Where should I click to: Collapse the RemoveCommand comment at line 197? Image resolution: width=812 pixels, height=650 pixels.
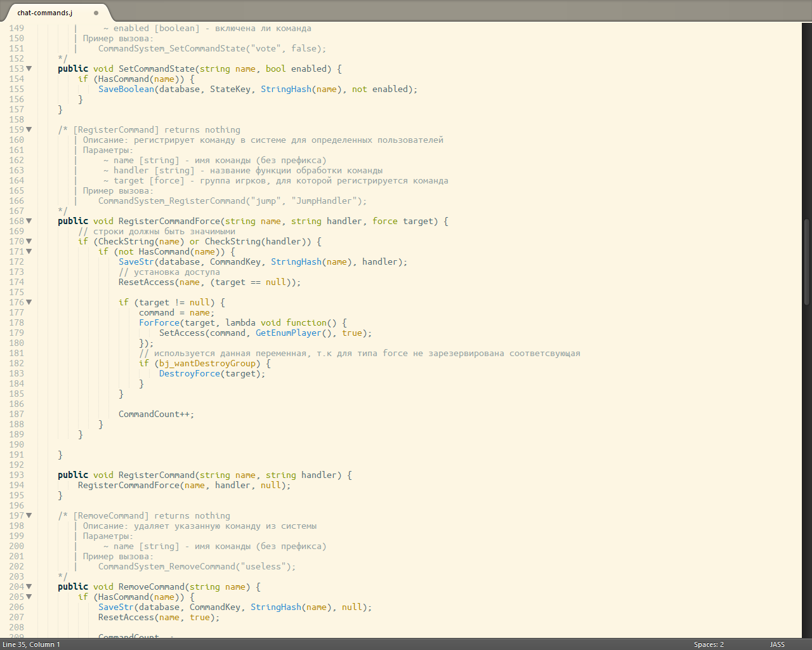pyautogui.click(x=29, y=515)
